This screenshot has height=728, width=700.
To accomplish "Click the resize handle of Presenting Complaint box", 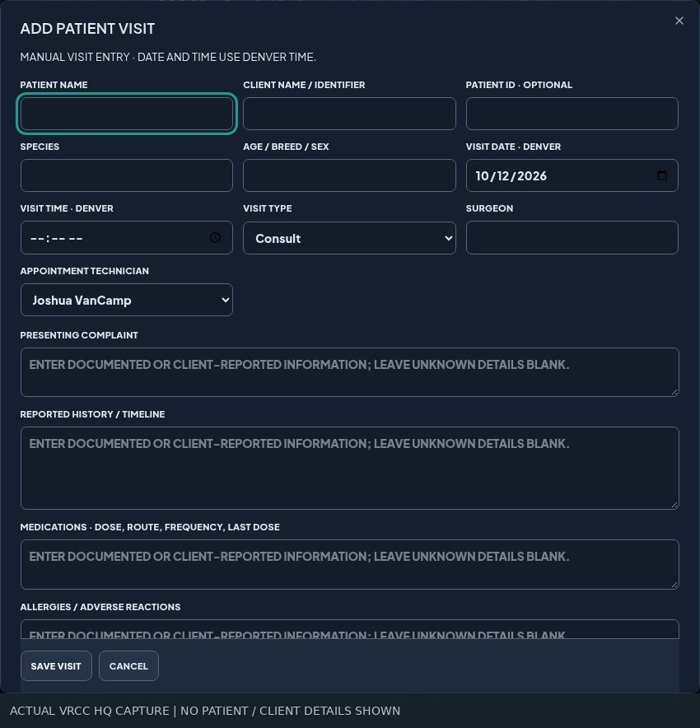I will pos(674,392).
